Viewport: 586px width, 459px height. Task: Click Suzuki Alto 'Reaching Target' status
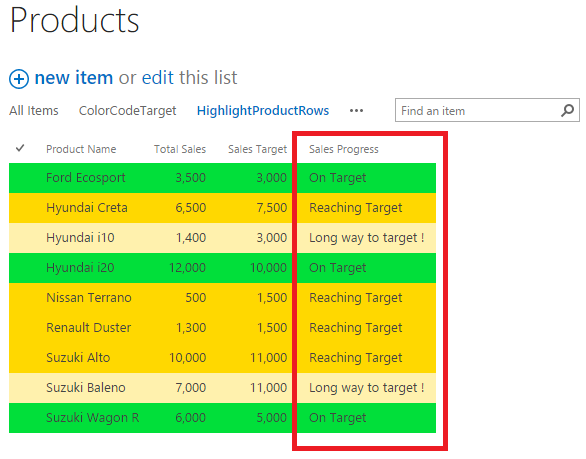(355, 357)
